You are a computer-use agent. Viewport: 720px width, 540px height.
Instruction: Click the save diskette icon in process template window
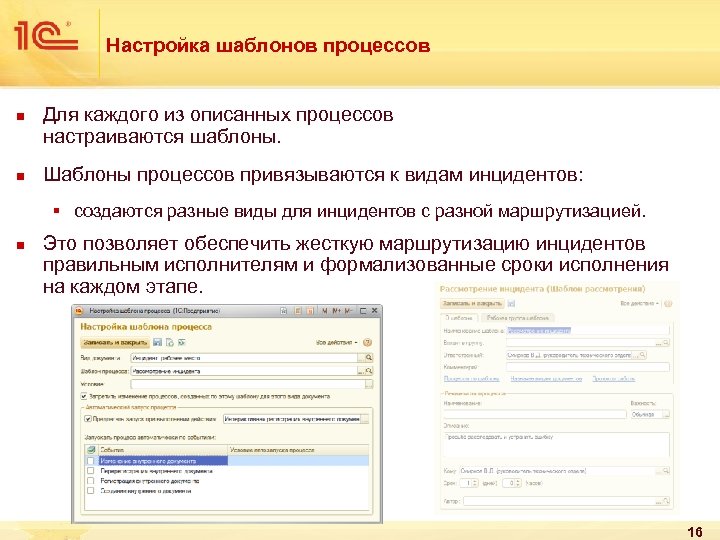tap(158, 342)
